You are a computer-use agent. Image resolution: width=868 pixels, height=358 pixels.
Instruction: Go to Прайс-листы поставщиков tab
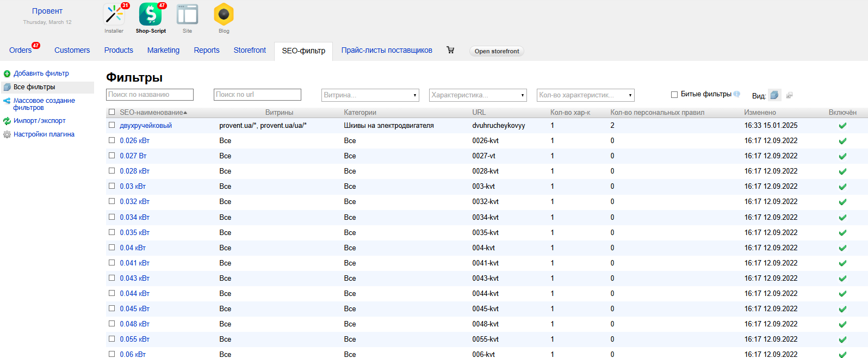[x=387, y=50]
